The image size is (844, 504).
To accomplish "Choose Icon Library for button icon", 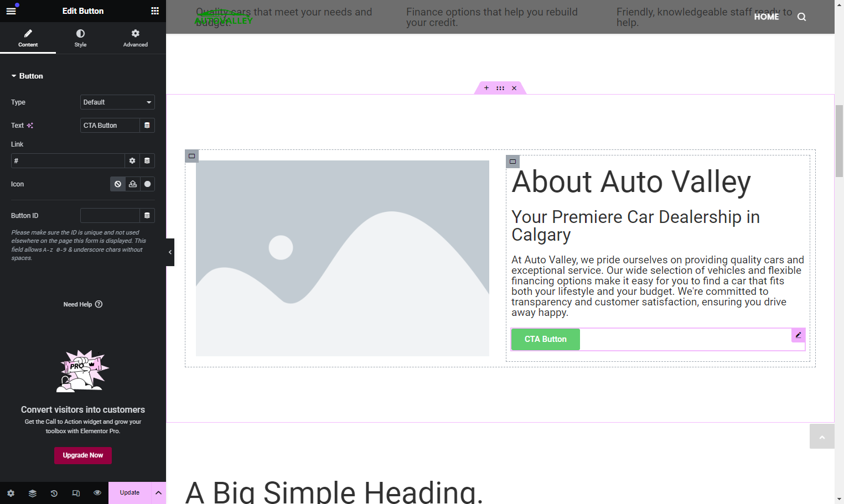I will [x=147, y=184].
